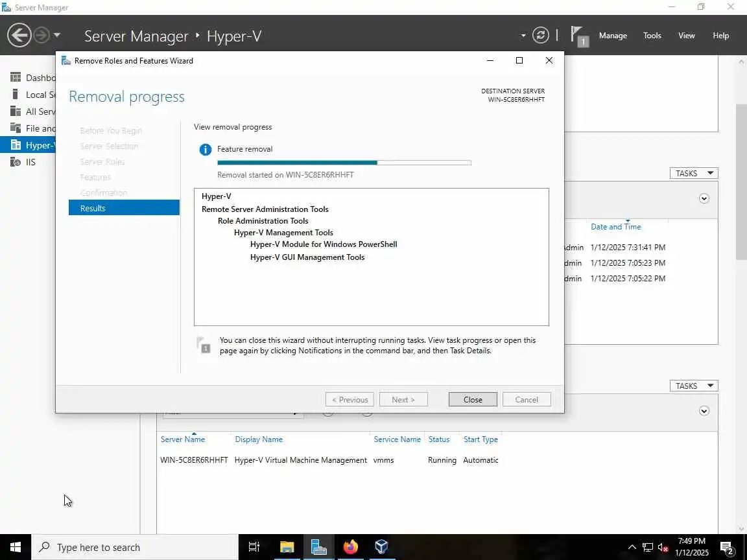This screenshot has width=747, height=560.
Task: Click the Close button in the wizard
Action: pos(473,399)
